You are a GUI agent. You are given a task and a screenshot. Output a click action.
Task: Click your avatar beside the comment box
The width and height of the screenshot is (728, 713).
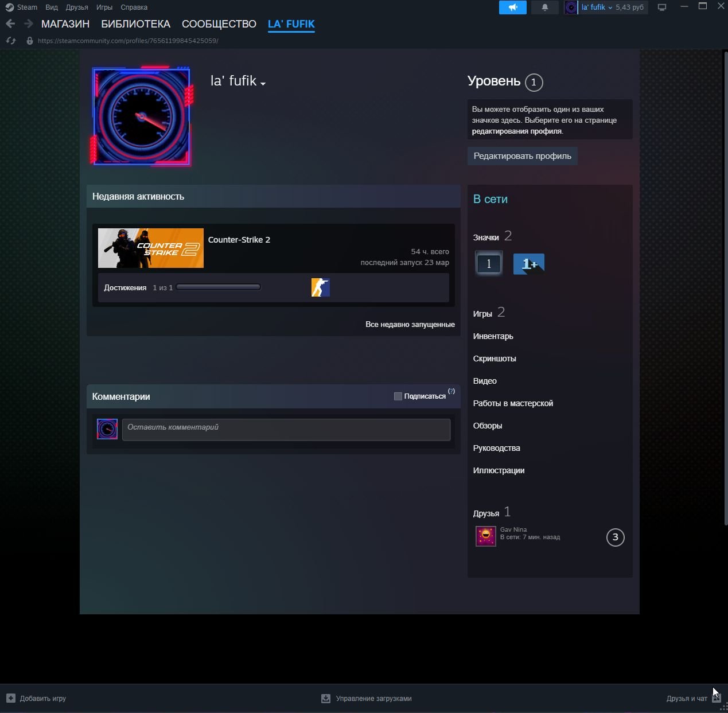pos(107,429)
